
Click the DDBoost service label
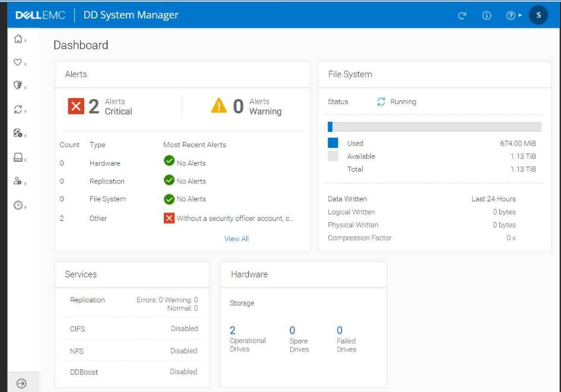pyautogui.click(x=84, y=372)
